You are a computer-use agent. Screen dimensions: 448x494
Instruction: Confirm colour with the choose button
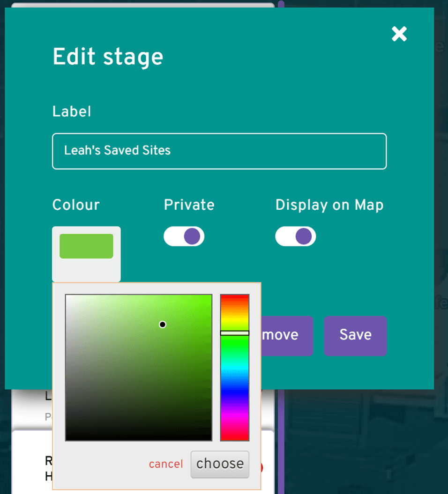(x=220, y=464)
